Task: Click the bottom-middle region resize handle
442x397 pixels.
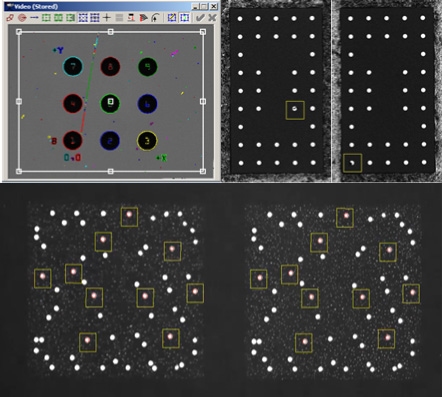Action: tap(111, 171)
